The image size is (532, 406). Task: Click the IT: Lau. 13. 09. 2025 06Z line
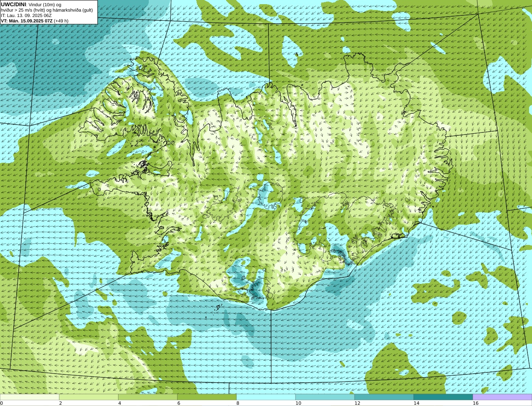(26, 15)
